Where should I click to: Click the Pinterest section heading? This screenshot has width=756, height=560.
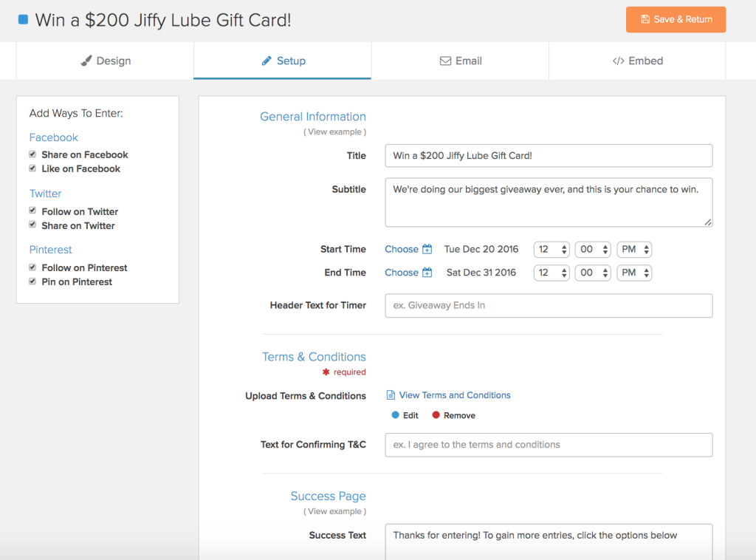(x=51, y=250)
